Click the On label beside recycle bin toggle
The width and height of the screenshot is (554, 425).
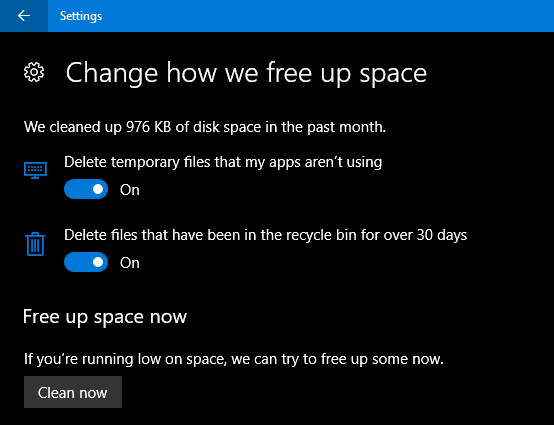pyautogui.click(x=130, y=263)
